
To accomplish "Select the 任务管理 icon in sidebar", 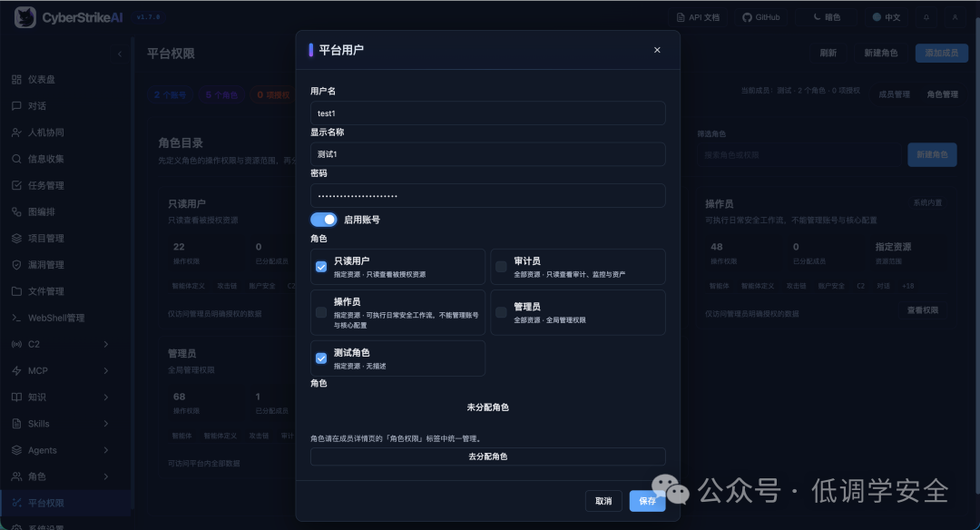I will [x=17, y=185].
